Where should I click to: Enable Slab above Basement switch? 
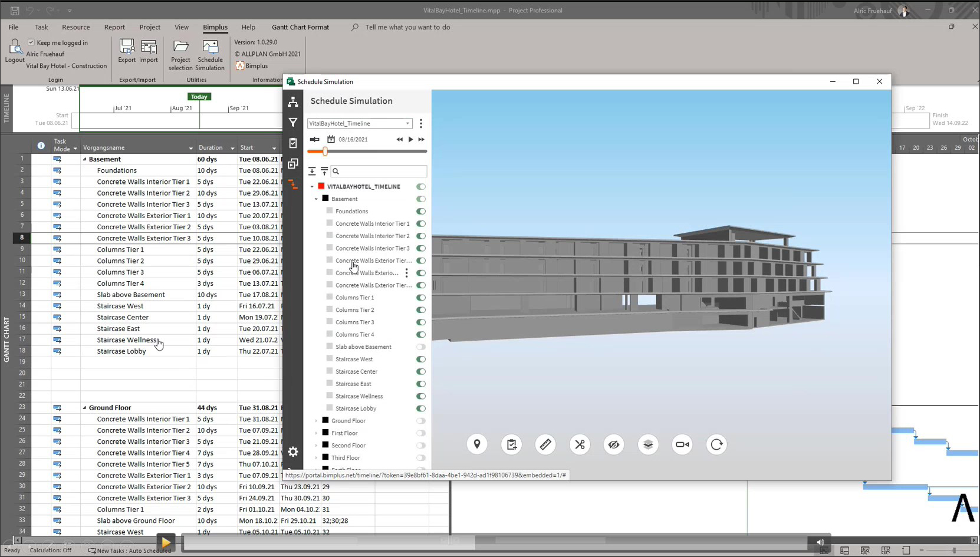tap(421, 347)
